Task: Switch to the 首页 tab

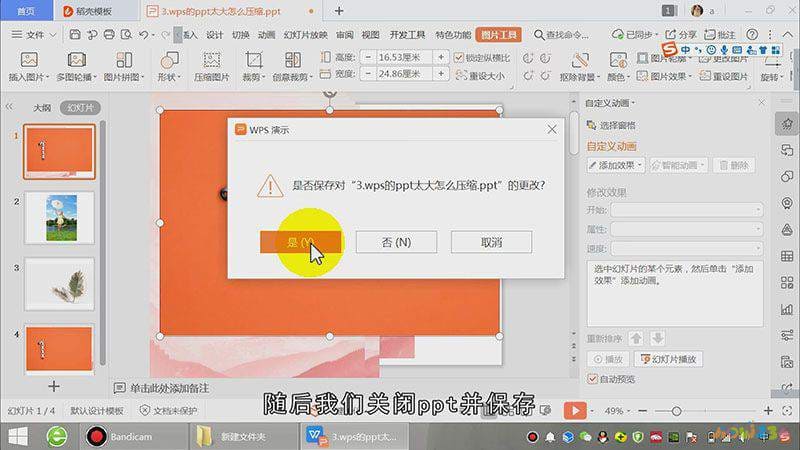Action: [26, 11]
